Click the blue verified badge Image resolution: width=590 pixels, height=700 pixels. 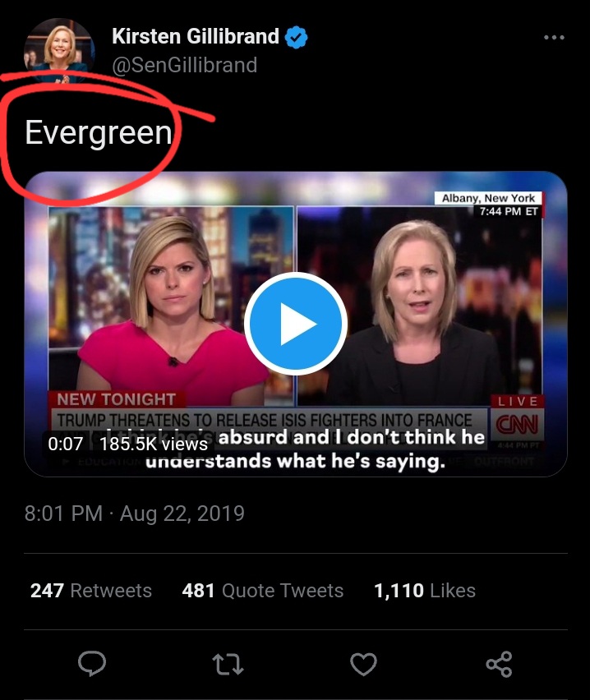[296, 37]
